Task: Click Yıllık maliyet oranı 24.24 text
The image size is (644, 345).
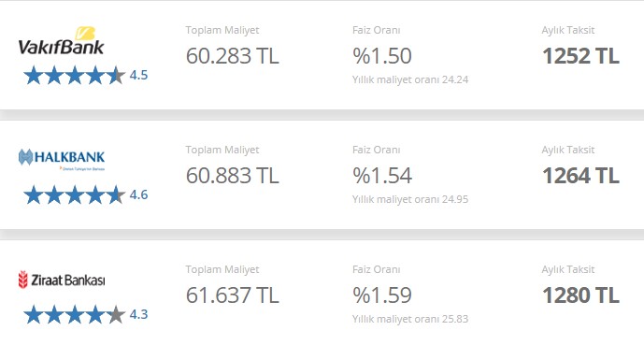Action: pyautogui.click(x=410, y=79)
